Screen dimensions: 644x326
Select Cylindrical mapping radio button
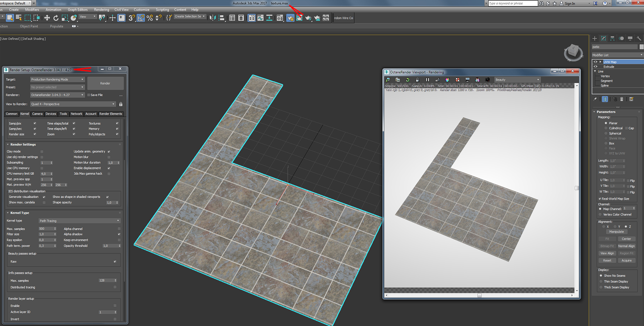(x=606, y=128)
